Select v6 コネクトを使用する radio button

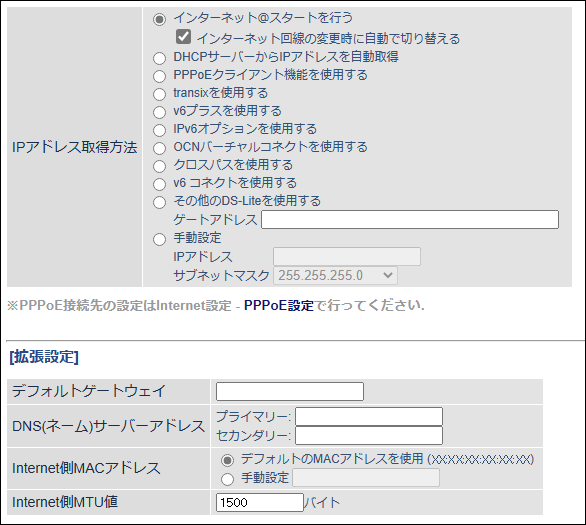pyautogui.click(x=159, y=184)
